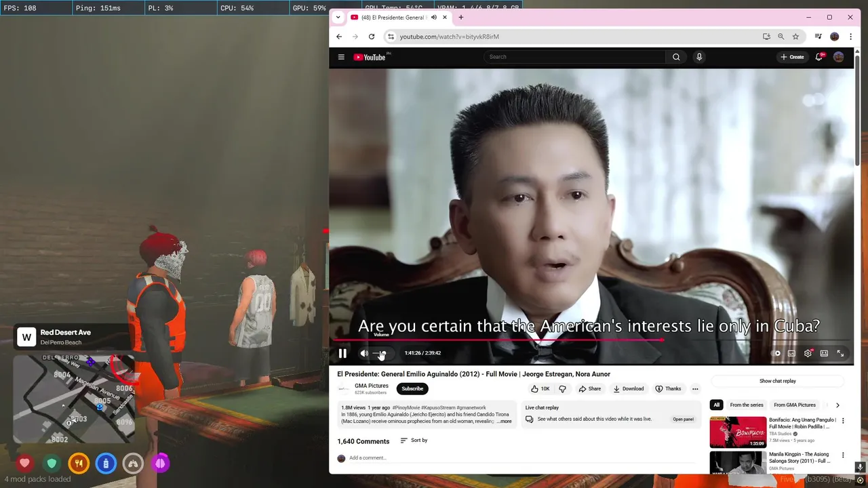Open the comments Sort by menu
Screen dimensions: 868x488
(414, 441)
